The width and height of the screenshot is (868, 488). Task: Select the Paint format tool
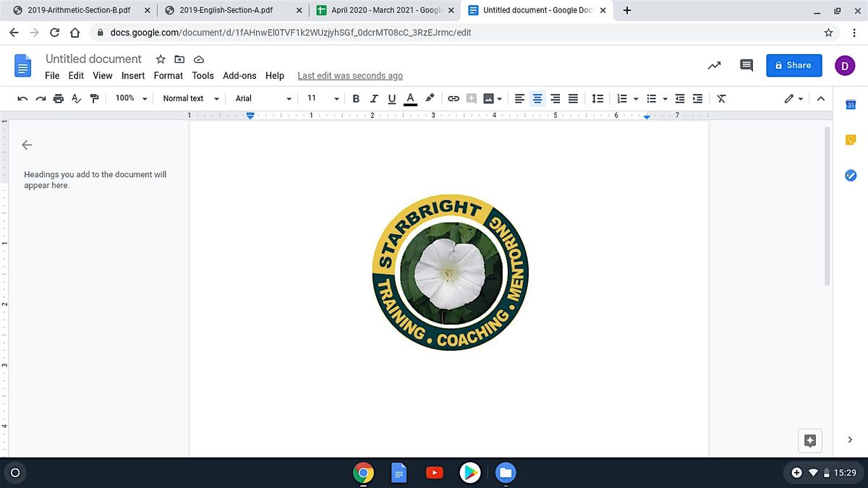point(94,98)
